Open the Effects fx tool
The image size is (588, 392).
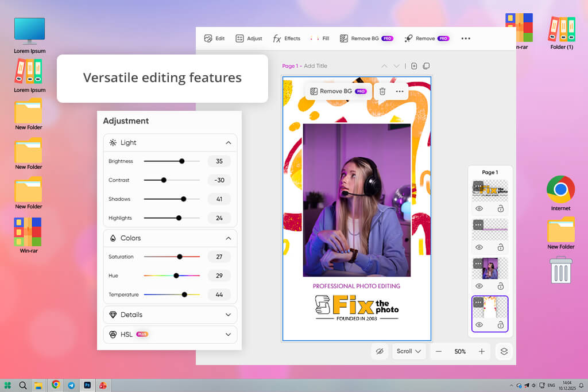coord(287,38)
